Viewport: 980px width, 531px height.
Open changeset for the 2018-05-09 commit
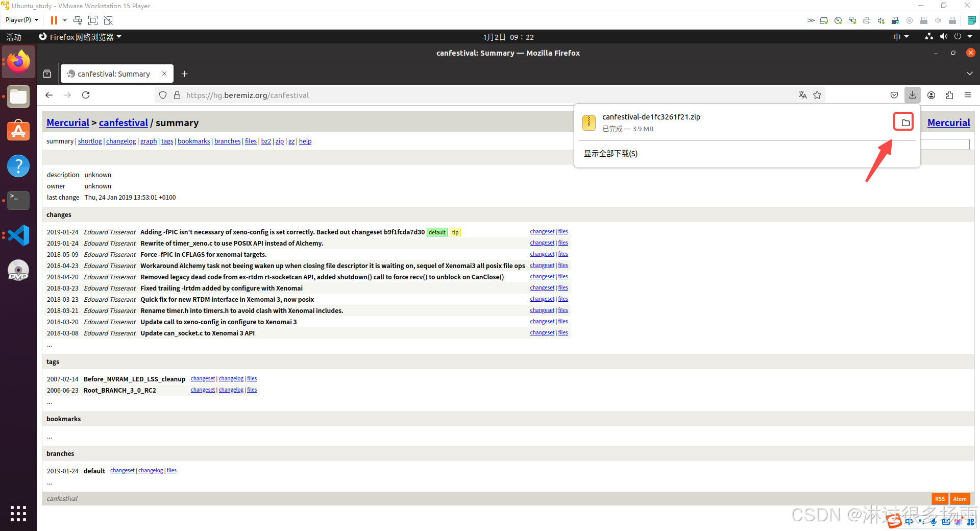pos(542,254)
